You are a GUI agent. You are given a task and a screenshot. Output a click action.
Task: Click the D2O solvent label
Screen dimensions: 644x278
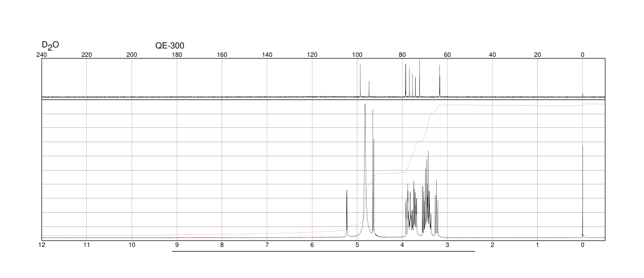coord(51,45)
